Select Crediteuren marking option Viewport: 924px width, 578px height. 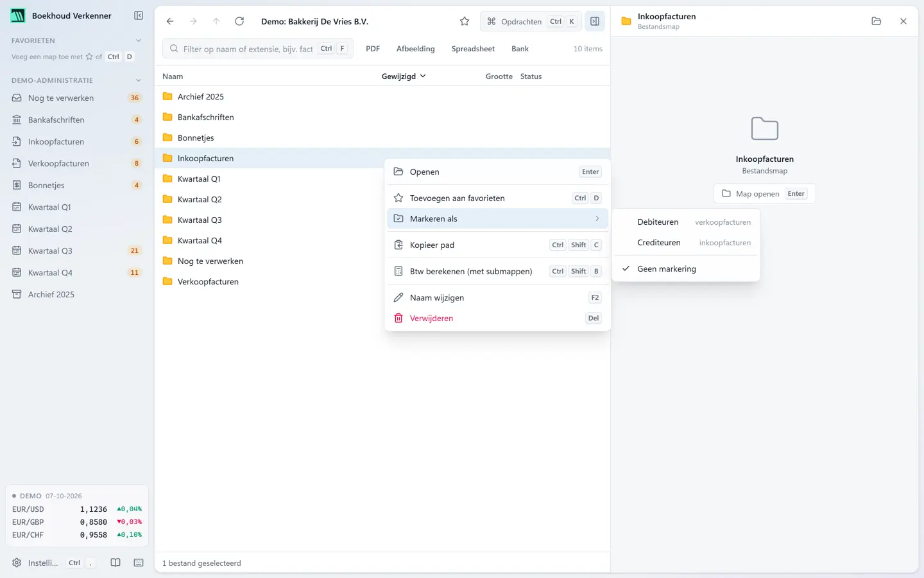tap(686, 242)
